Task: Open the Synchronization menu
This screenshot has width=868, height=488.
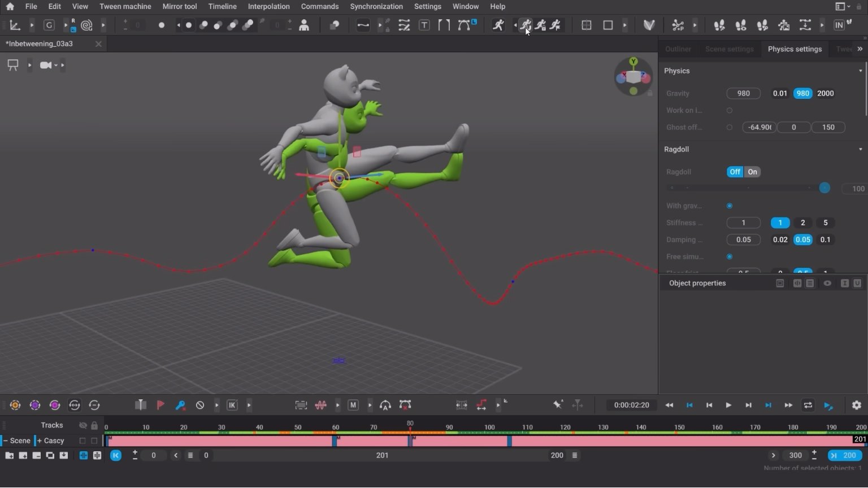Action: point(376,7)
